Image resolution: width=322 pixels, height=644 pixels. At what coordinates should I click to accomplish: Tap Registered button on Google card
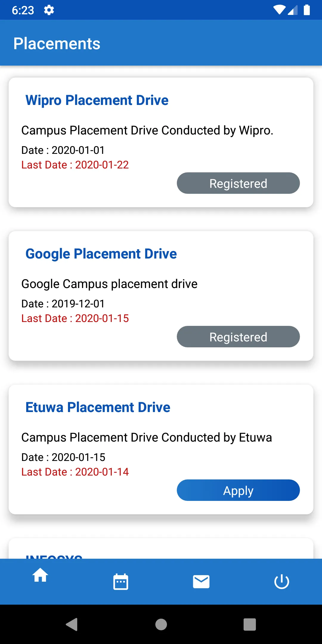[x=238, y=337]
